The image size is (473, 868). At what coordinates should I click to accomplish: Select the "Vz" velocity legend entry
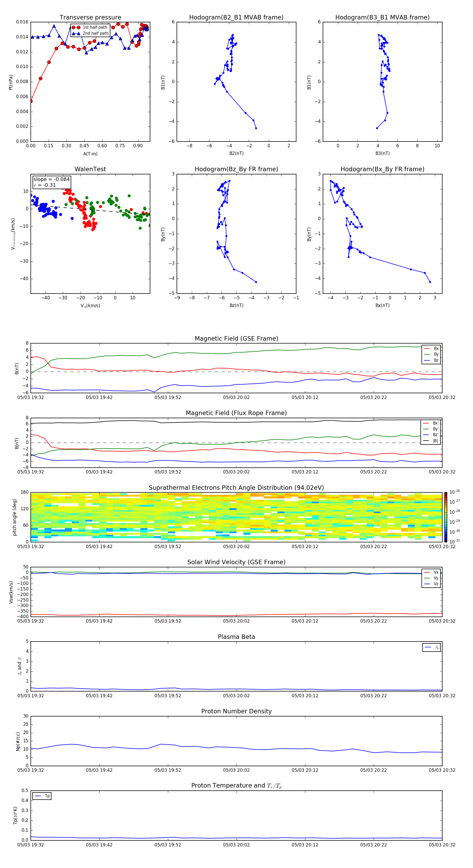(x=431, y=584)
